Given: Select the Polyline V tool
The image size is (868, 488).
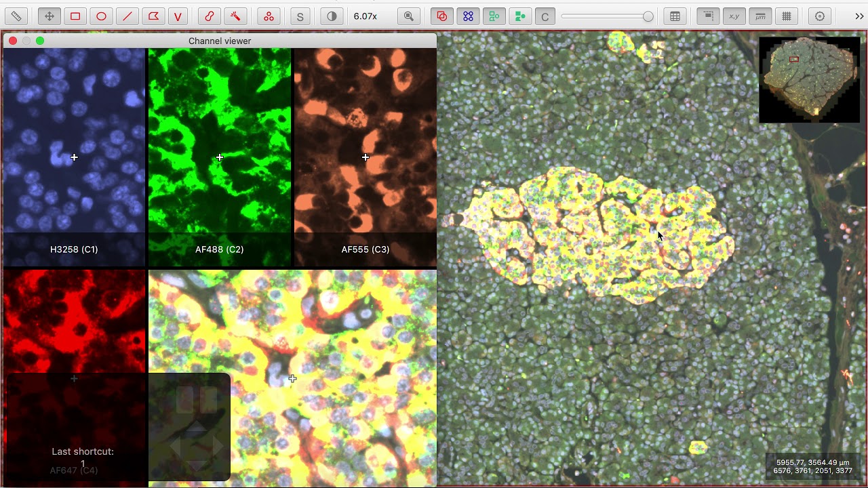Looking at the screenshot, I should tap(178, 16).
